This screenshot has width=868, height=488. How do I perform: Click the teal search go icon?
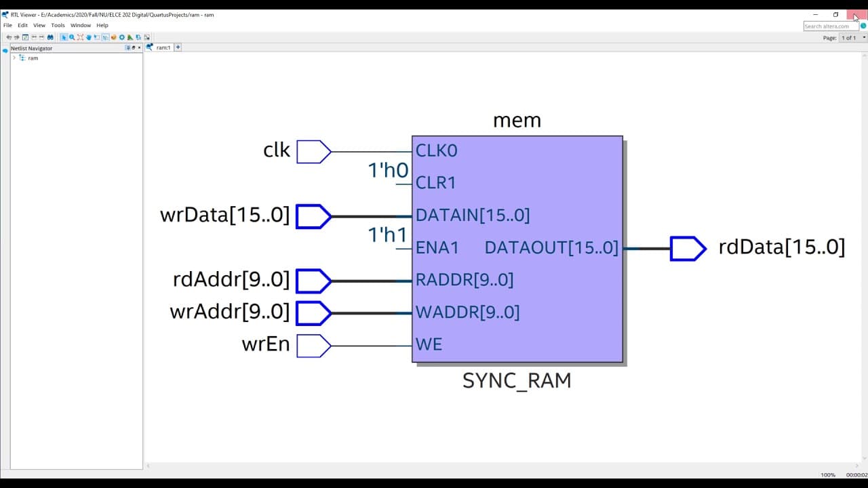pyautogui.click(x=863, y=26)
